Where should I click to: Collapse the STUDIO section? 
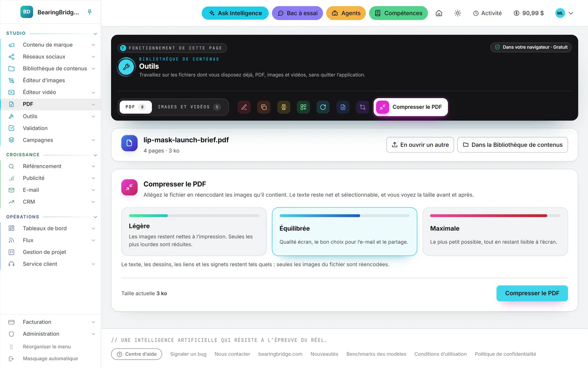[x=95, y=34]
